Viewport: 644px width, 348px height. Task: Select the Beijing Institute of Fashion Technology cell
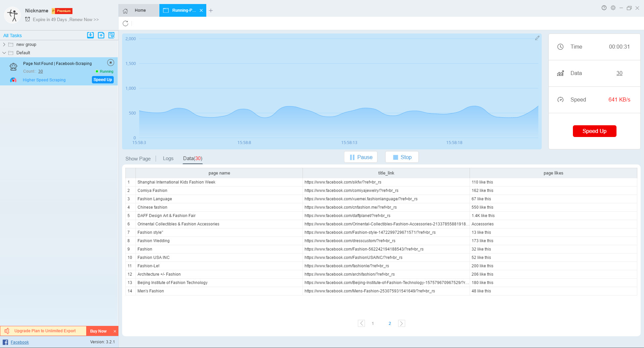pyautogui.click(x=219, y=283)
